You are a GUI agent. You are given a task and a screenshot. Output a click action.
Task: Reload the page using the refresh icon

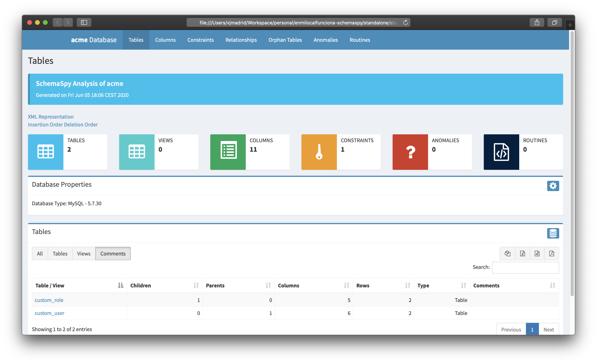point(405,22)
